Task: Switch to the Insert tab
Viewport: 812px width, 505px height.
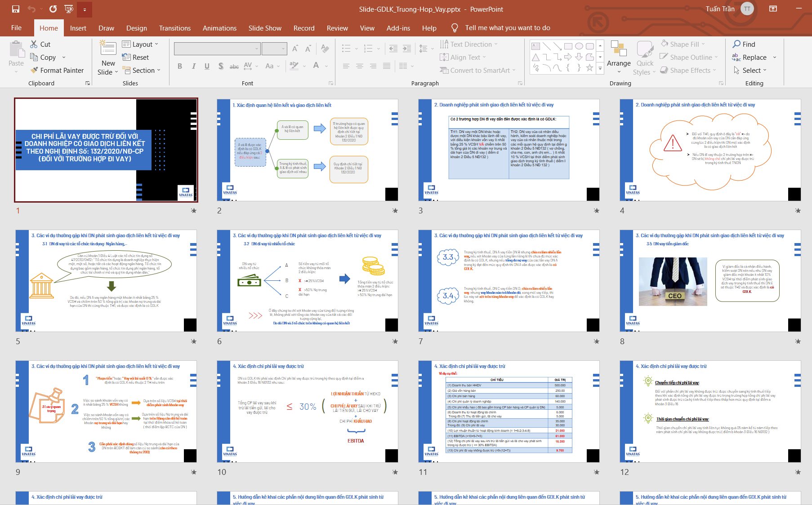Action: (78, 28)
